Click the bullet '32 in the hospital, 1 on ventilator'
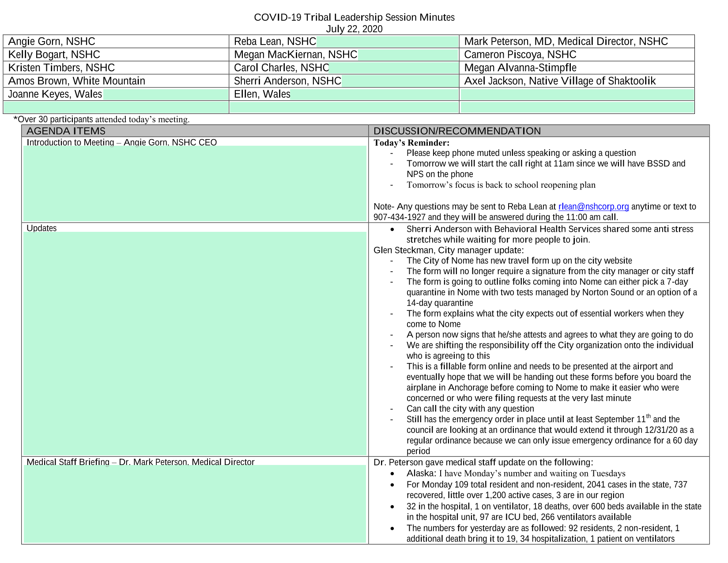This screenshot has width=728, height=563. (554, 512)
